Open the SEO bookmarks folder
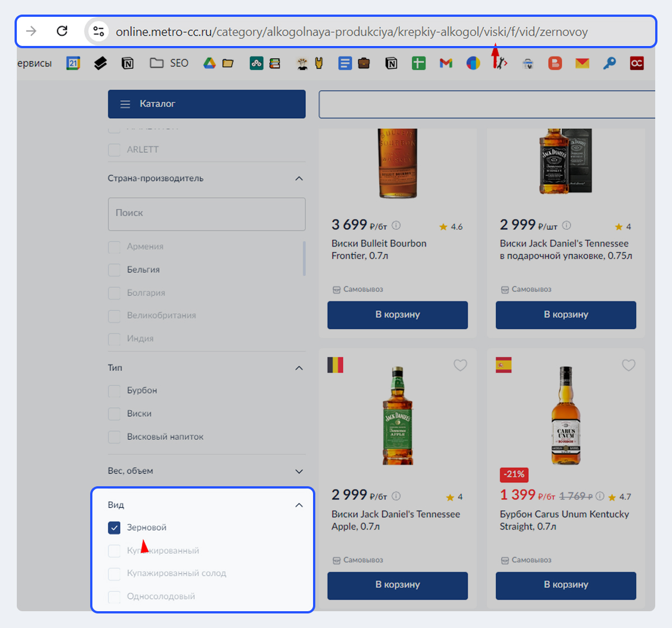Image resolution: width=672 pixels, height=628 pixels. point(169,63)
